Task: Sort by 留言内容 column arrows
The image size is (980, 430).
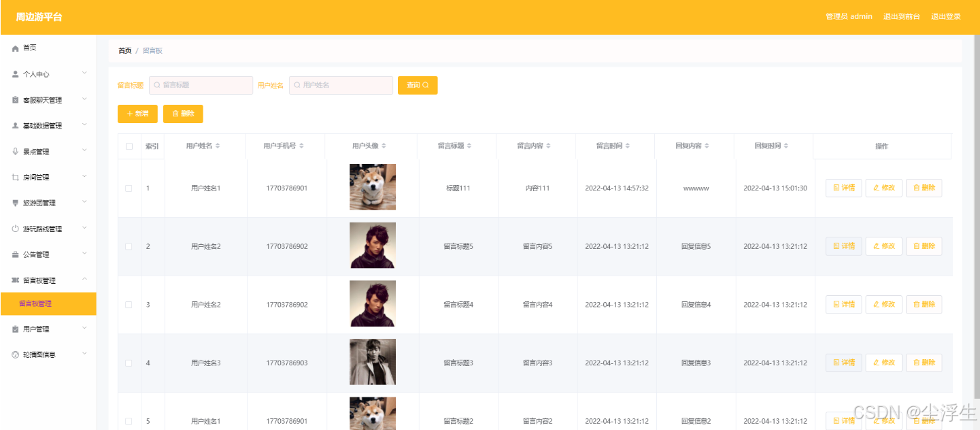Action: coord(548,146)
